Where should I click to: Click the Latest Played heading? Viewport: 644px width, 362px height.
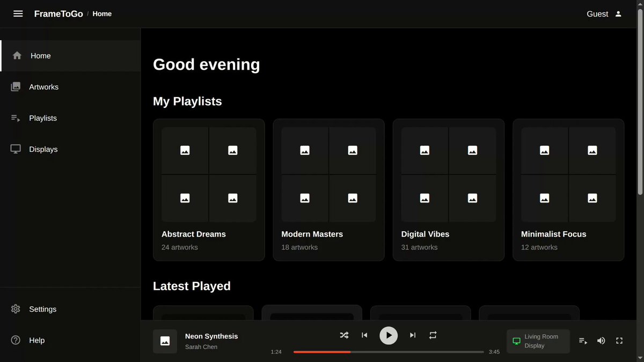pos(192,286)
